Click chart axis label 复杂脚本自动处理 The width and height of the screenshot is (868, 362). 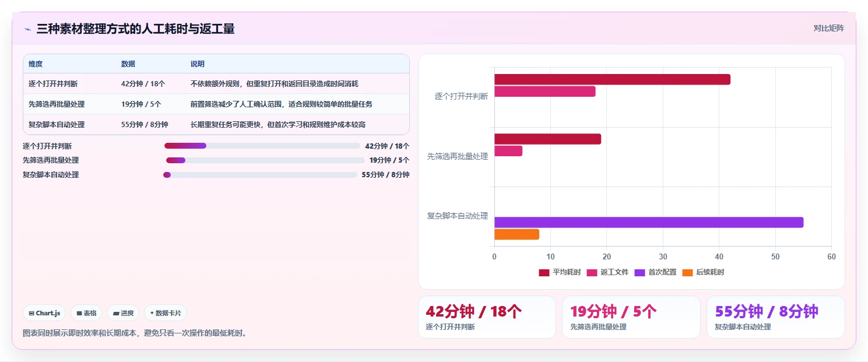coord(458,216)
